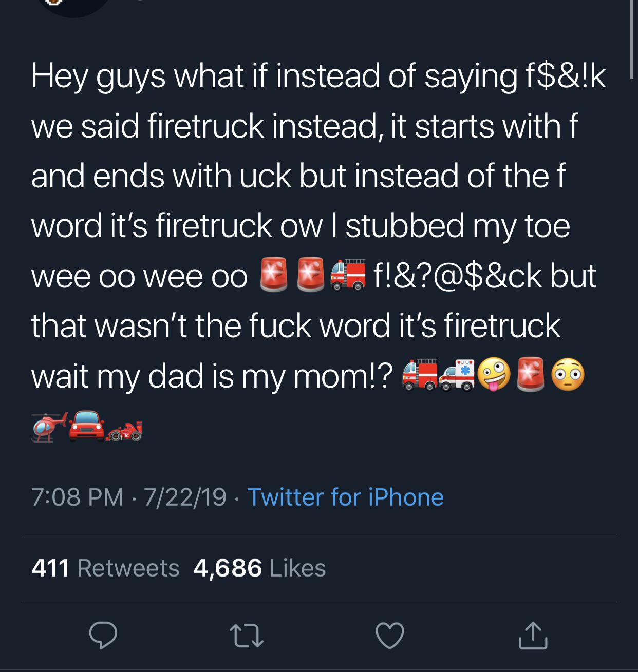View the 4,686 Likes list
638x672 pixels.
coord(259,568)
